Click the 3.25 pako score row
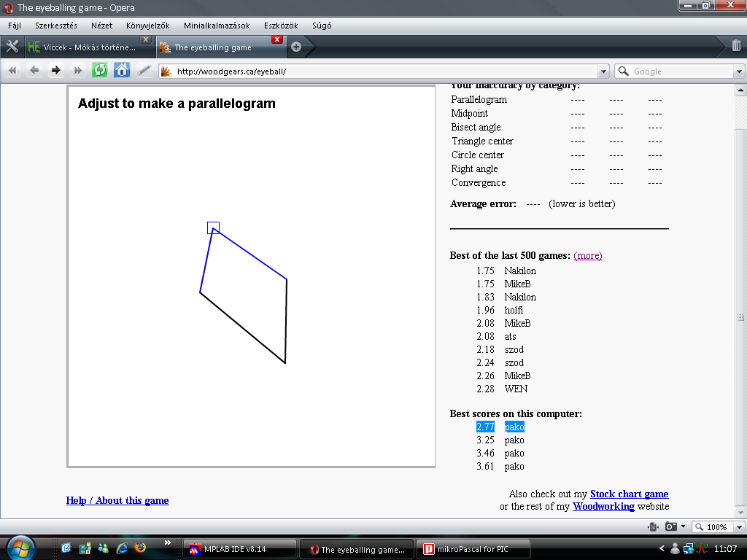Screen dimensions: 747x560 [x=500, y=440]
